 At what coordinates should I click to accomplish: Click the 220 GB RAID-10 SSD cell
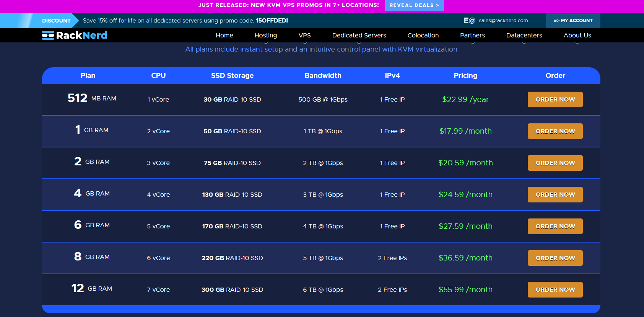(232, 258)
